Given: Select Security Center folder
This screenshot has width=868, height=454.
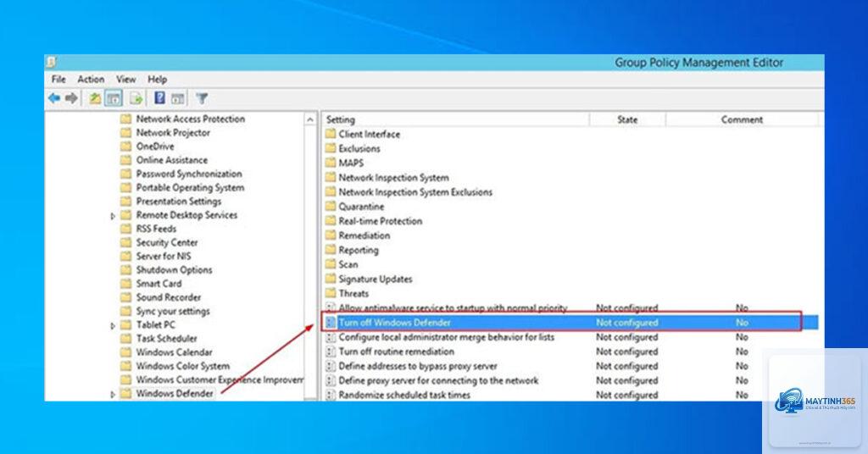Looking at the screenshot, I should pos(167,242).
